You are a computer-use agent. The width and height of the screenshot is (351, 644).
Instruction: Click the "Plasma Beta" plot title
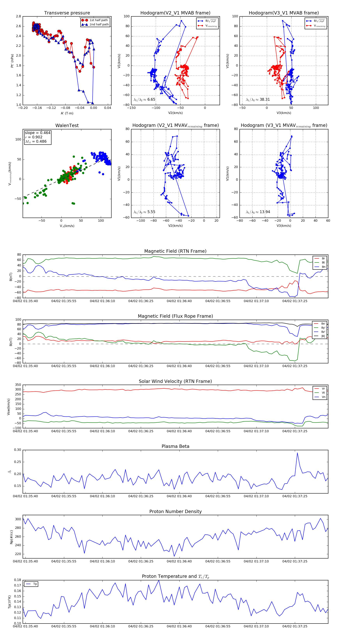click(175, 446)
